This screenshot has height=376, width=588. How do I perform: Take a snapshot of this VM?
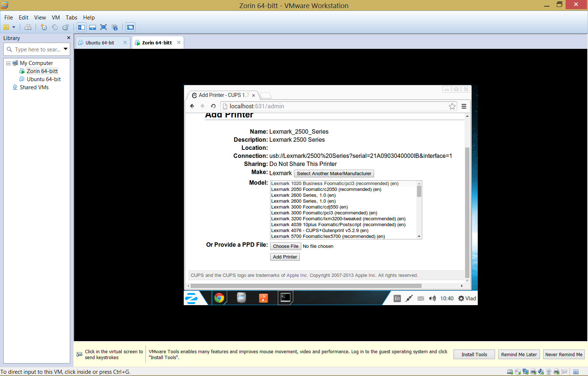pyautogui.click(x=44, y=27)
